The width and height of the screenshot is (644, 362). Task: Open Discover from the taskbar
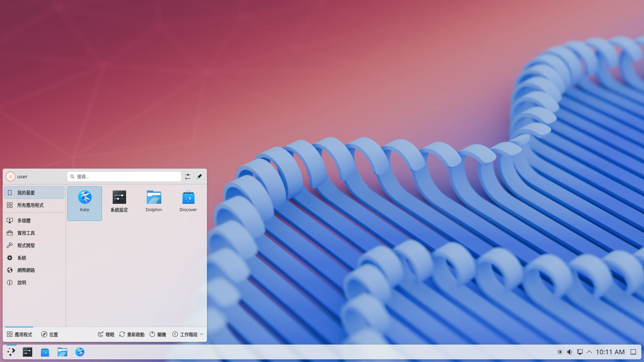(45, 352)
